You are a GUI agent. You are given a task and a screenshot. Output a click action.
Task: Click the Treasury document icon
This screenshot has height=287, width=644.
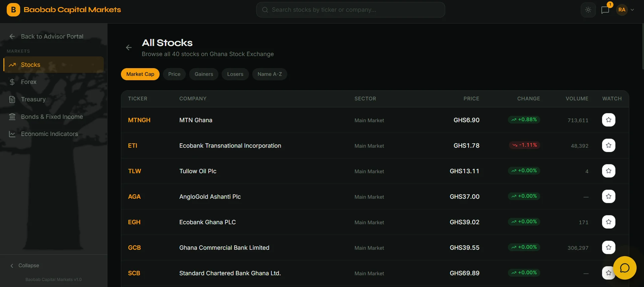(x=12, y=99)
